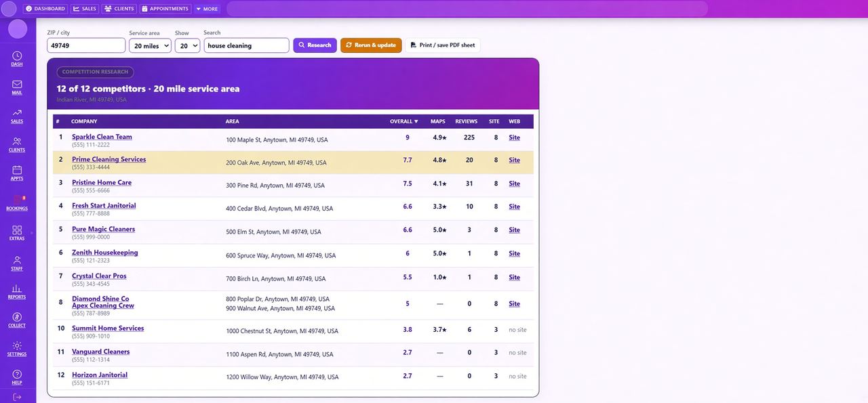Open the Dashboard top menu item
This screenshot has width=868, height=403.
[45, 9]
